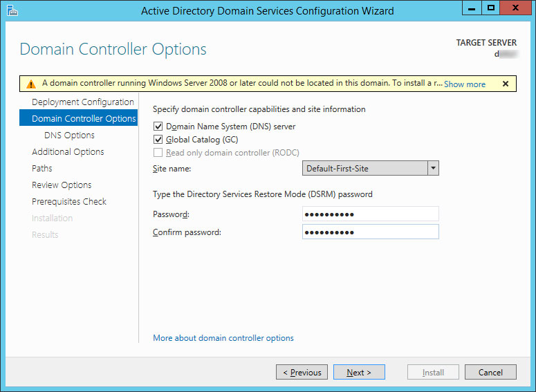Image resolution: width=536 pixels, height=392 pixels.
Task: Go to Deployment Configuration step
Action: 83,102
